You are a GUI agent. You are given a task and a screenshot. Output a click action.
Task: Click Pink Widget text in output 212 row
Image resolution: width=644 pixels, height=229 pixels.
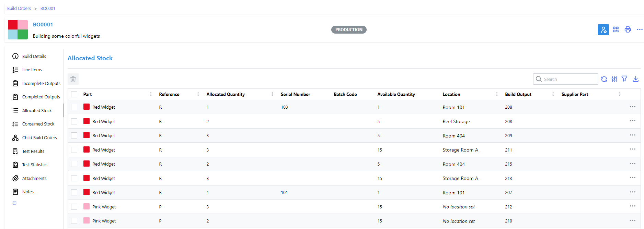pos(104,207)
